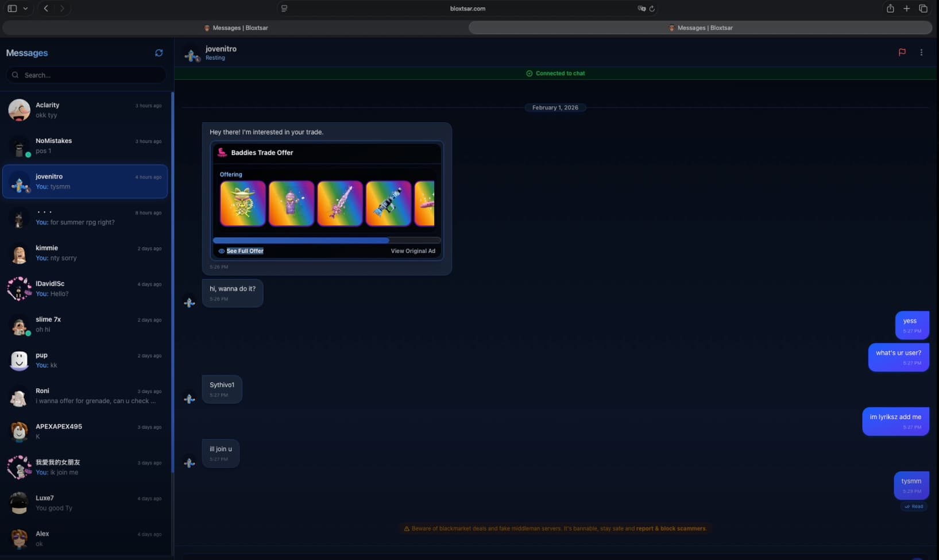Click third offered item, pink sword

[340, 203]
